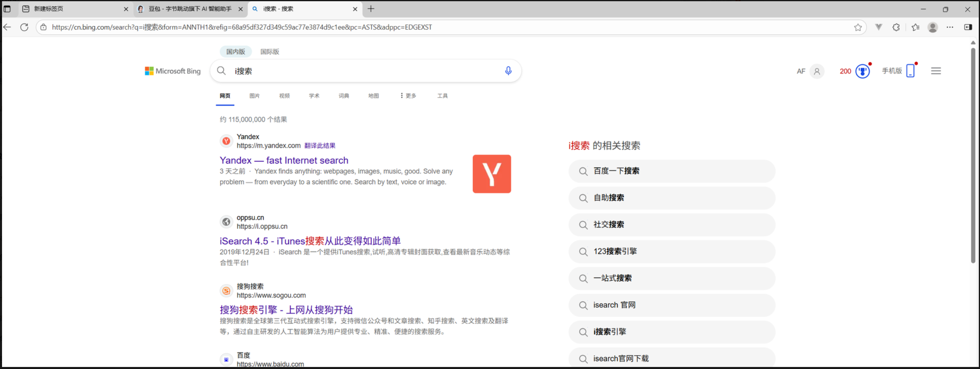Open the browser ellipsis settings menu
The height and width of the screenshot is (369, 980).
pyautogui.click(x=950, y=27)
